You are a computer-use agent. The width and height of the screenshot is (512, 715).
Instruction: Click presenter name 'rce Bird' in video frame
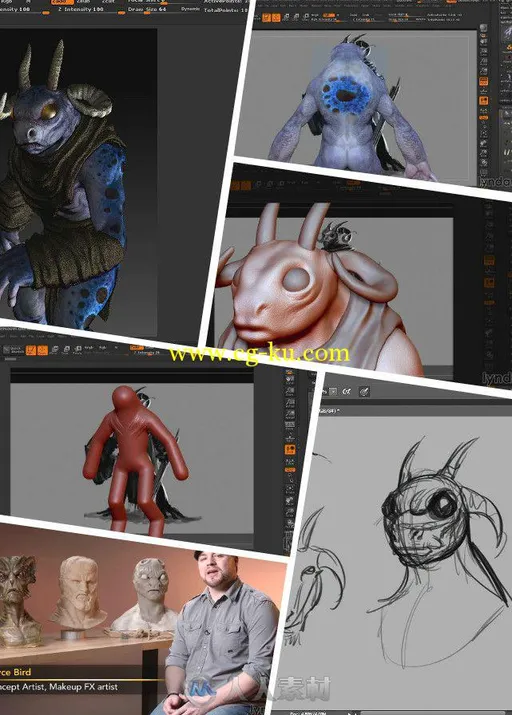[16, 672]
